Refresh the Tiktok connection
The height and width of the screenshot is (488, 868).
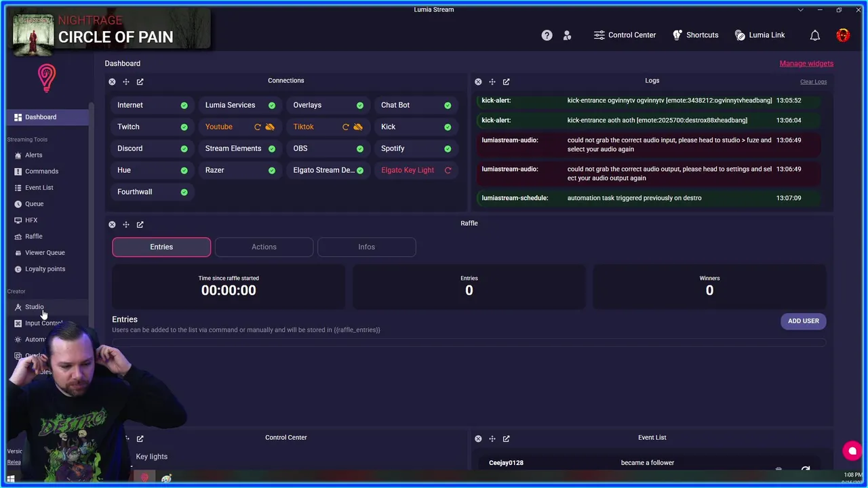(346, 127)
